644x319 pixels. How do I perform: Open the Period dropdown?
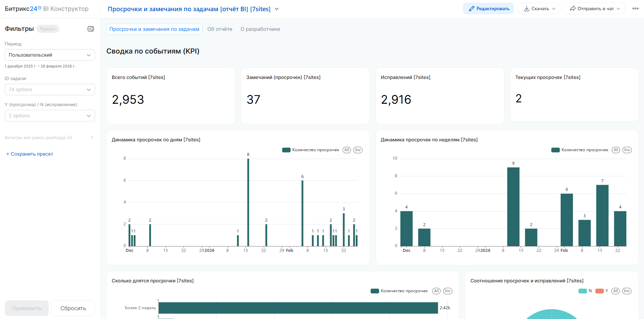[50, 55]
